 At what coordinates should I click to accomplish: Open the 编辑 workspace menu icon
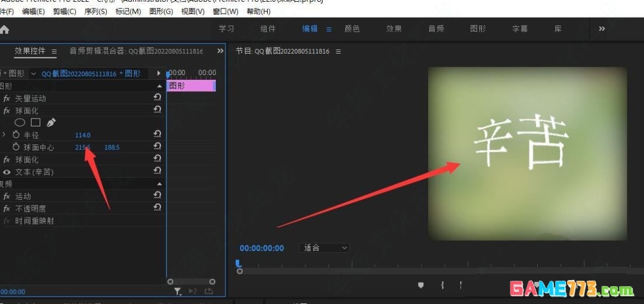coord(329,29)
